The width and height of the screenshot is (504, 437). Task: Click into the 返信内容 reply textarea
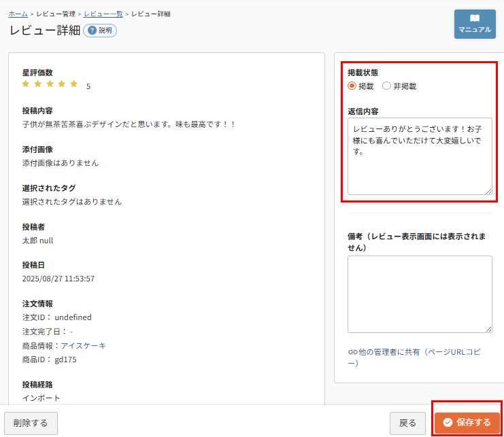pos(420,156)
